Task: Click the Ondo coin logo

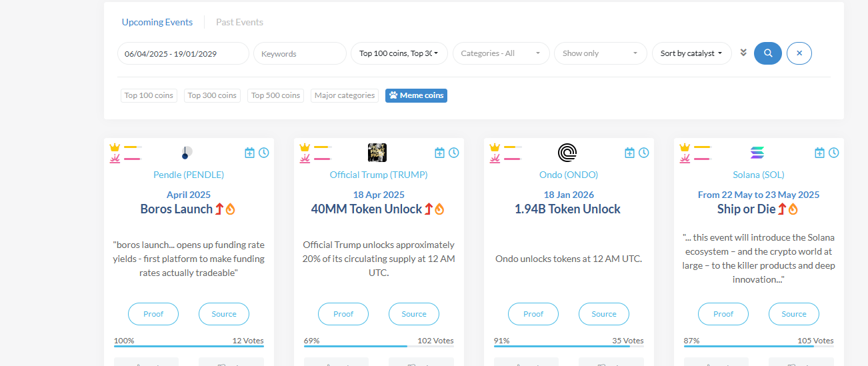Action: coord(567,153)
